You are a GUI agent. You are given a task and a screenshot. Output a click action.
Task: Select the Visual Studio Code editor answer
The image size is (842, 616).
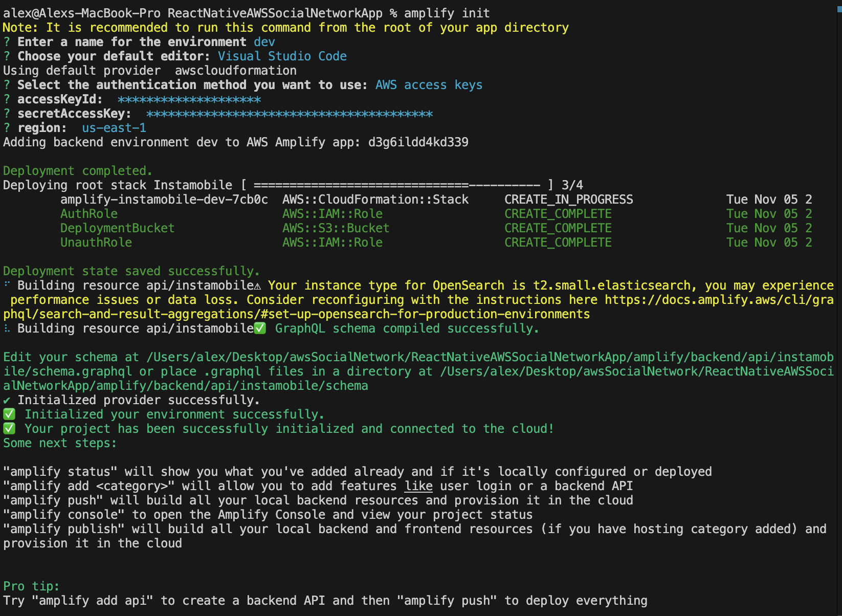(x=282, y=56)
